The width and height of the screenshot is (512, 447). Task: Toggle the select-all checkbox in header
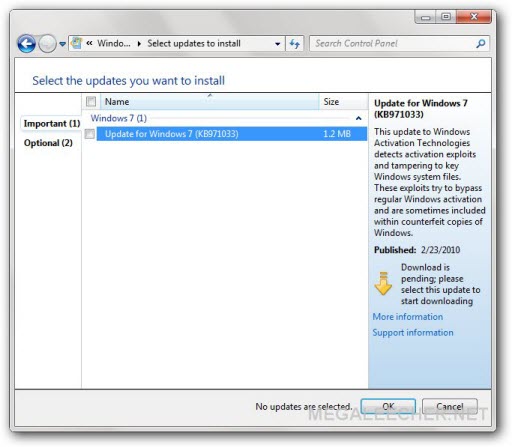point(91,101)
